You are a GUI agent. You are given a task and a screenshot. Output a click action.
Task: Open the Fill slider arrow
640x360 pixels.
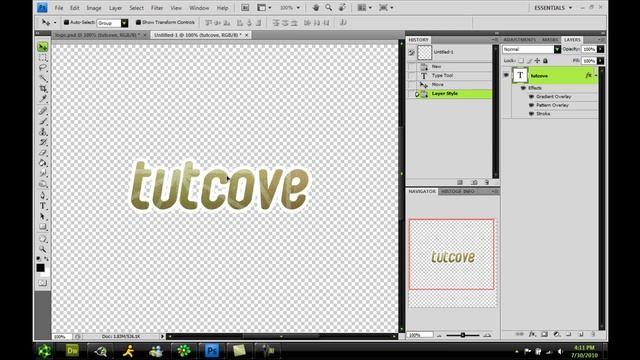(x=600, y=61)
